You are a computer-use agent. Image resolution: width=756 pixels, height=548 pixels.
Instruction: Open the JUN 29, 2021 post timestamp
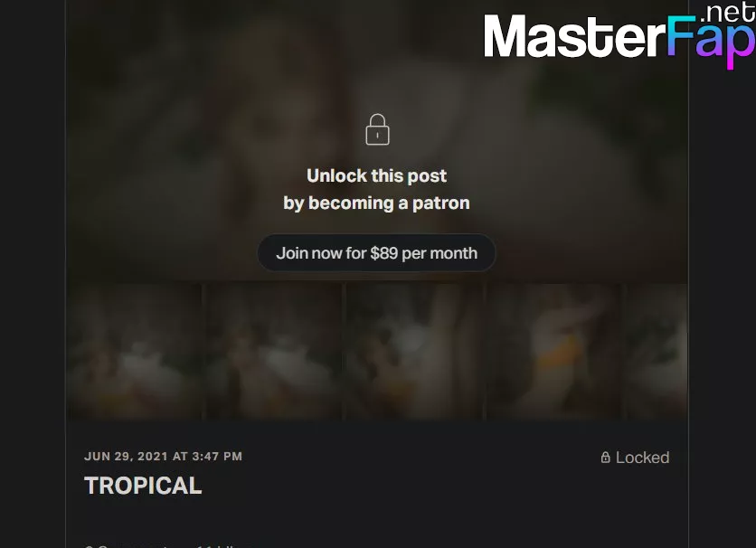click(x=163, y=457)
